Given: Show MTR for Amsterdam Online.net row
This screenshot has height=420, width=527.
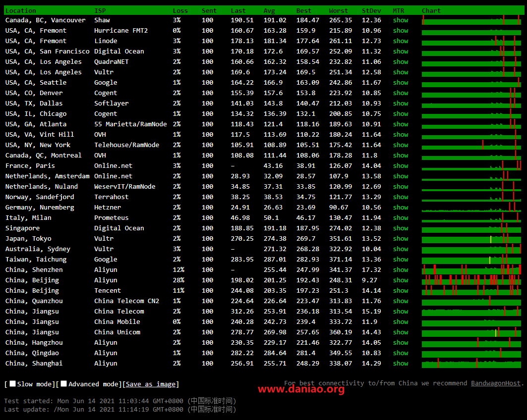Looking at the screenshot, I should point(401,176).
